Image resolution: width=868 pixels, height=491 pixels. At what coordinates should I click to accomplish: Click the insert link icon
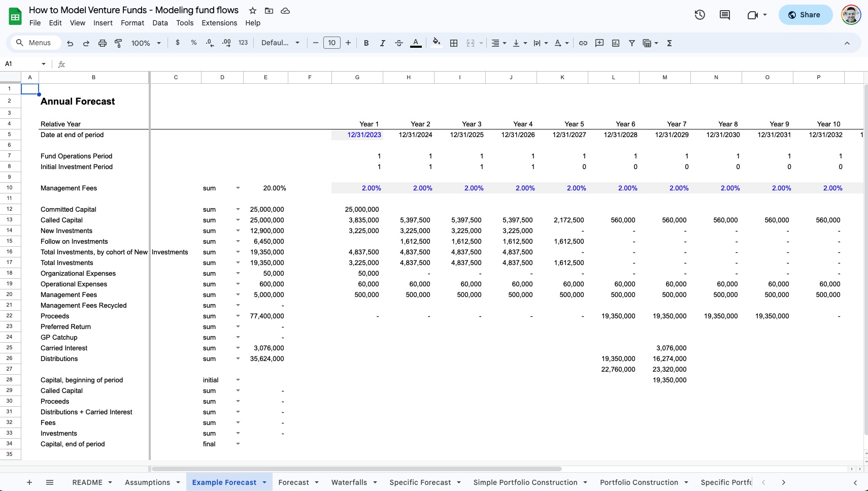[583, 43]
